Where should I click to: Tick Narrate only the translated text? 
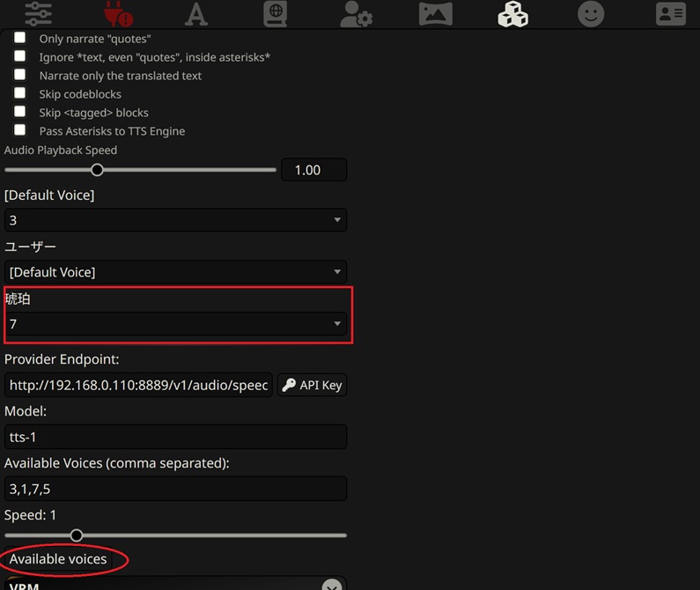click(19, 75)
